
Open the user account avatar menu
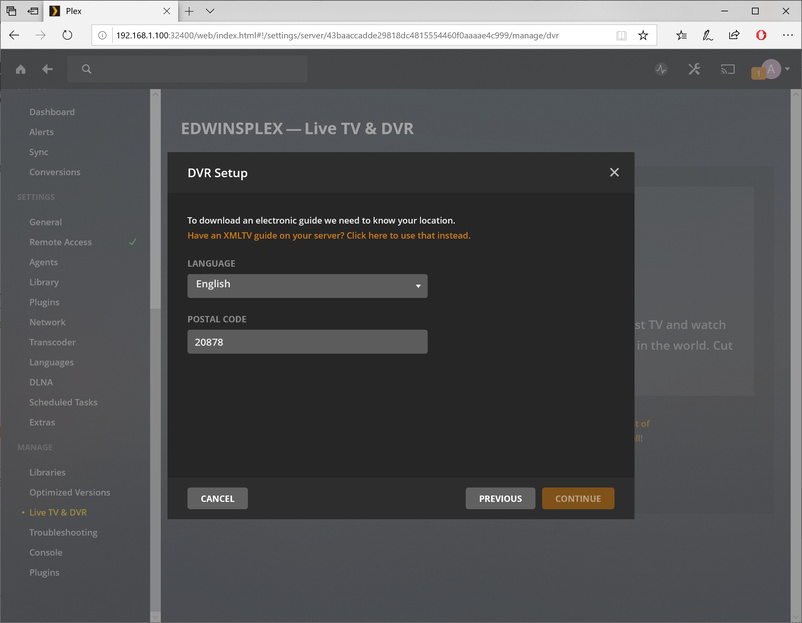coord(771,69)
